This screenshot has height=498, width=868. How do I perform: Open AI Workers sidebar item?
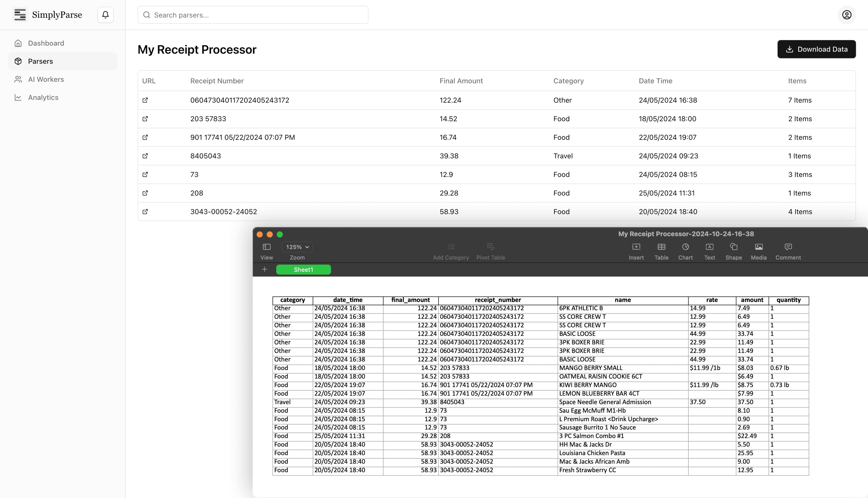pyautogui.click(x=46, y=79)
